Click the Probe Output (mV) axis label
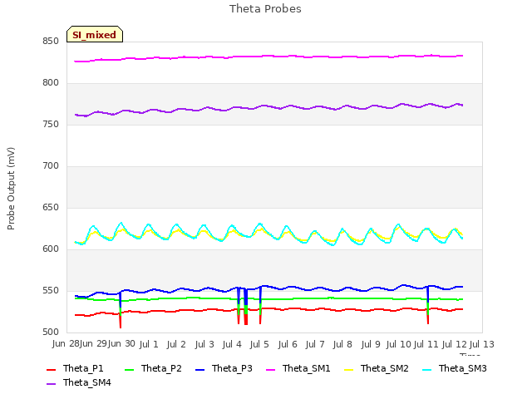532x399 pixels. pos(11,189)
